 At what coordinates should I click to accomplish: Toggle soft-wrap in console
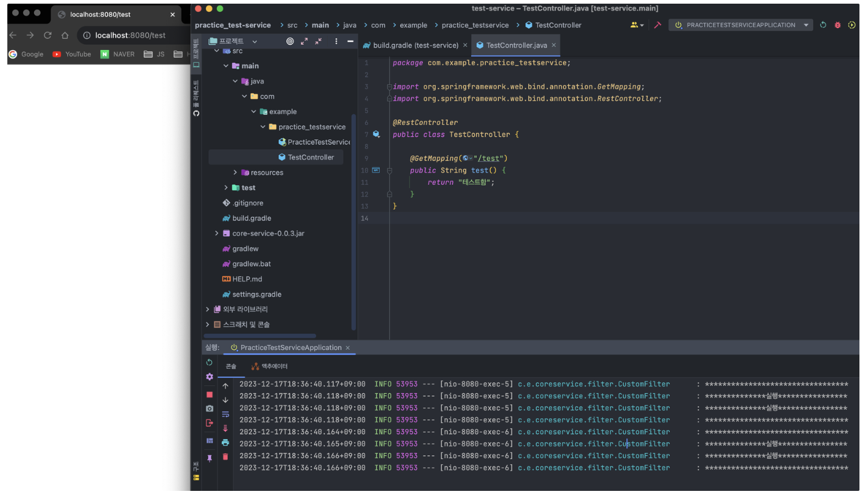225,414
